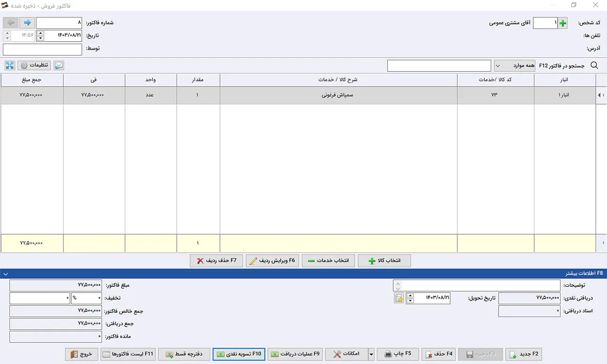Open the discount type % dropdown

point(86,298)
